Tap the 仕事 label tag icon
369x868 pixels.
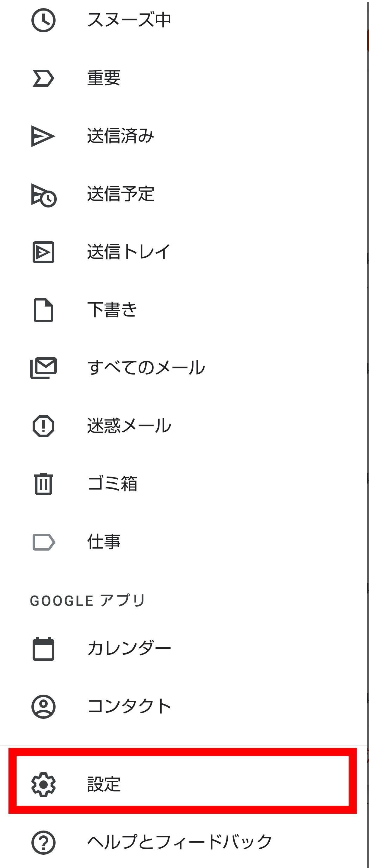[x=43, y=542]
